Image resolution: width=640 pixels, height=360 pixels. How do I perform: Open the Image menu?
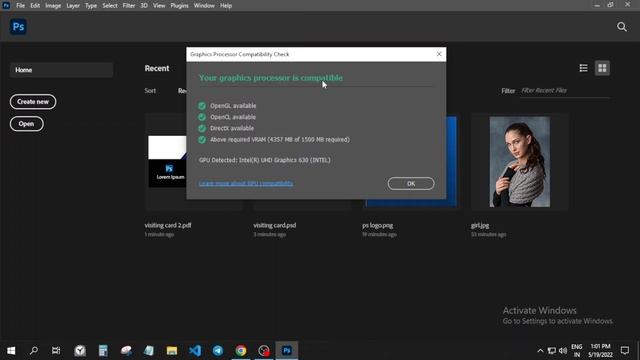(53, 6)
